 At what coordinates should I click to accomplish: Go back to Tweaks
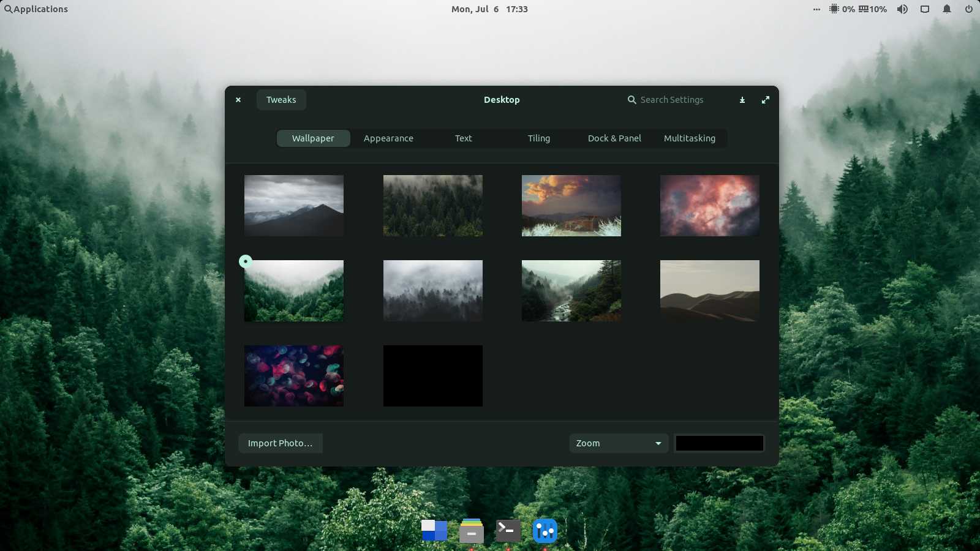pyautogui.click(x=281, y=100)
